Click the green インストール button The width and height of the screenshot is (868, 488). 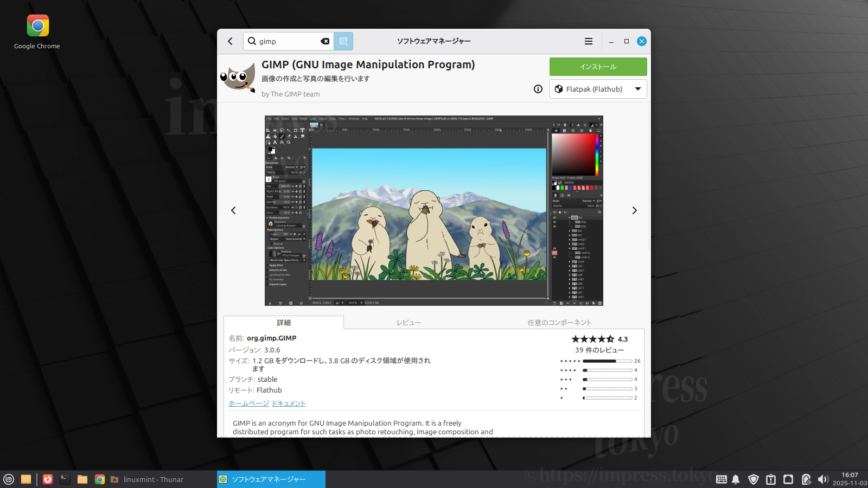598,67
